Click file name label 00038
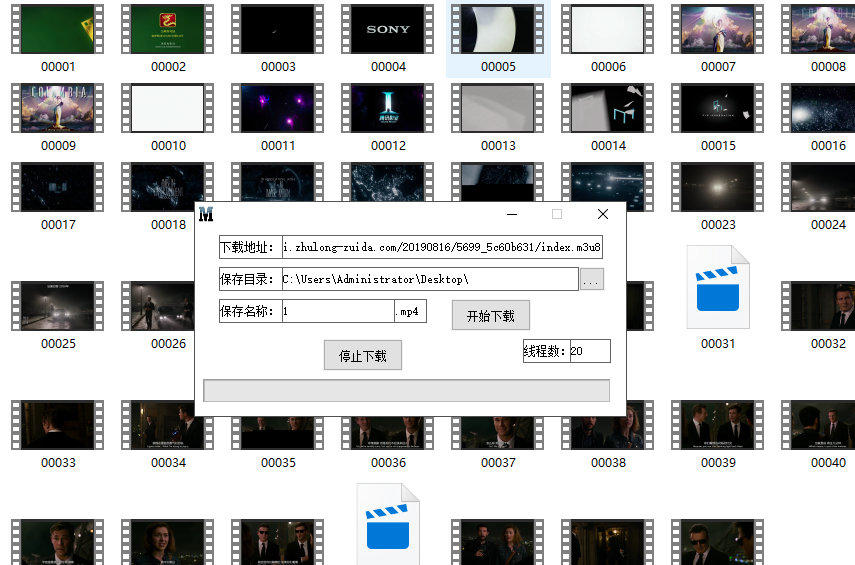This screenshot has width=855, height=565. [608, 463]
